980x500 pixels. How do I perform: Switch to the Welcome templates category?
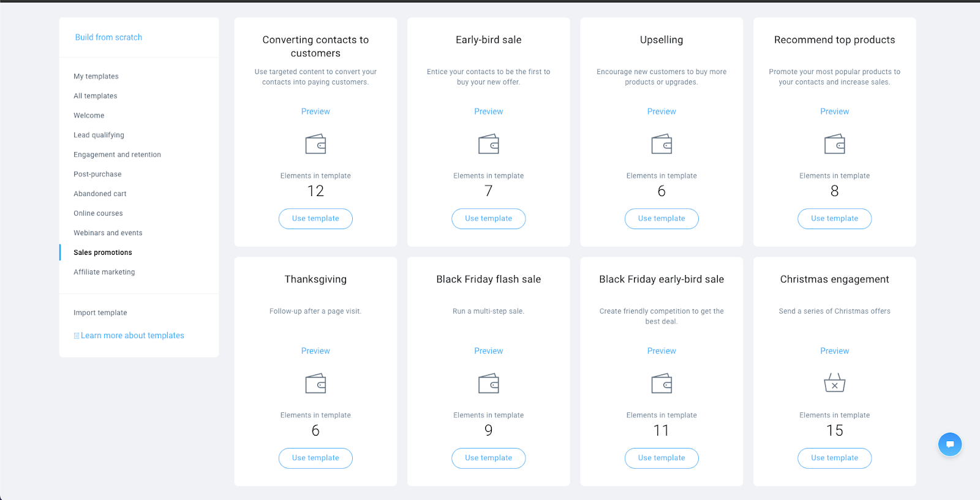click(89, 115)
